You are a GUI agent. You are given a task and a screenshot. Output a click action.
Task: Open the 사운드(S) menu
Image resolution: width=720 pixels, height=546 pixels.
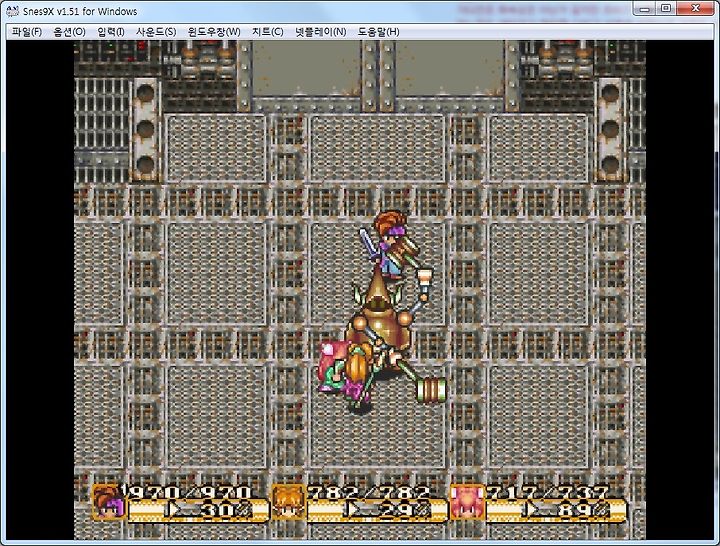point(156,32)
